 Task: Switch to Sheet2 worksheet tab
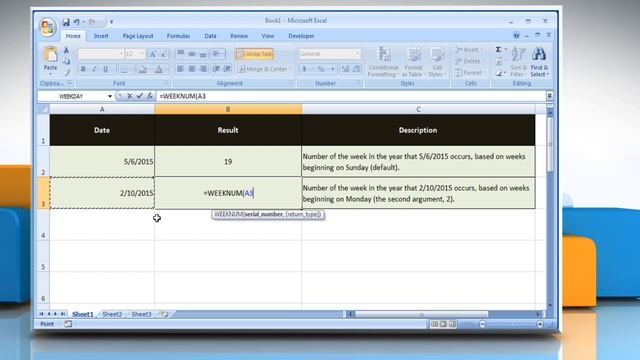pyautogui.click(x=112, y=314)
